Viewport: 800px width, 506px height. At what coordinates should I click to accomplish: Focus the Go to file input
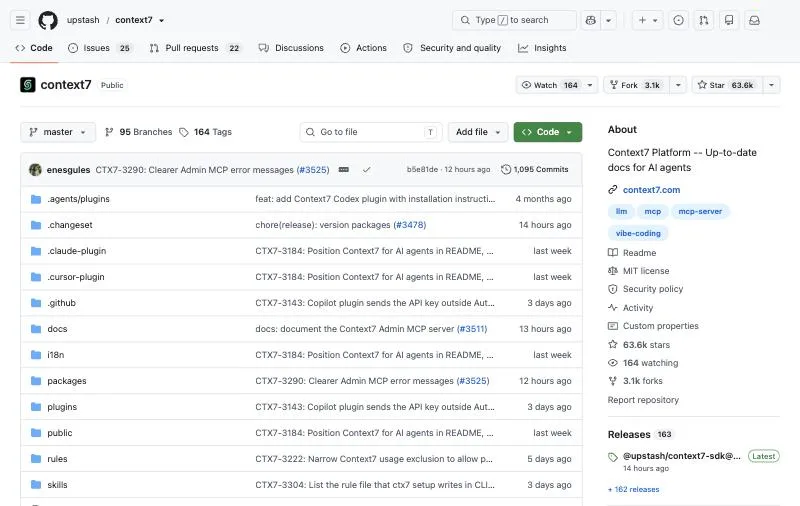pos(371,132)
